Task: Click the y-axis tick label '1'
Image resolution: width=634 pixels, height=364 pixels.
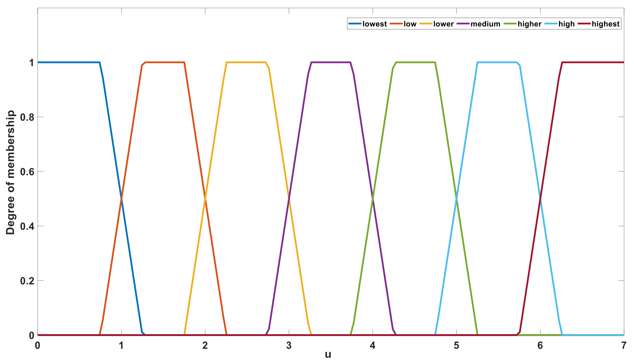Action: [x=31, y=63]
